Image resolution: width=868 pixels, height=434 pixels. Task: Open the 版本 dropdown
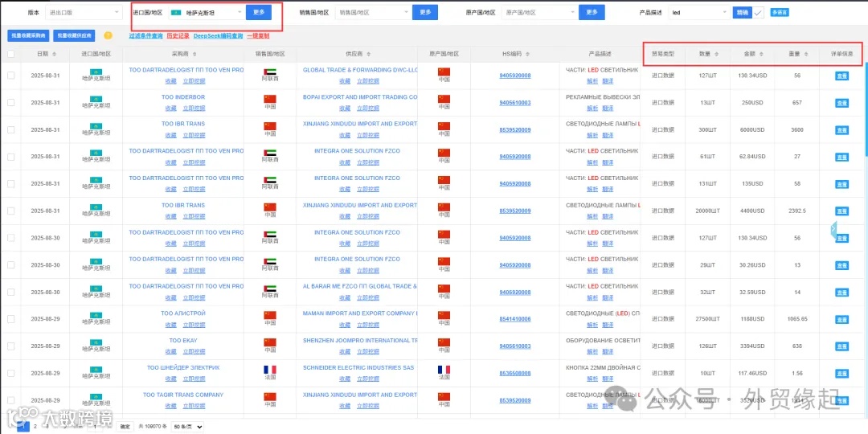tap(84, 12)
